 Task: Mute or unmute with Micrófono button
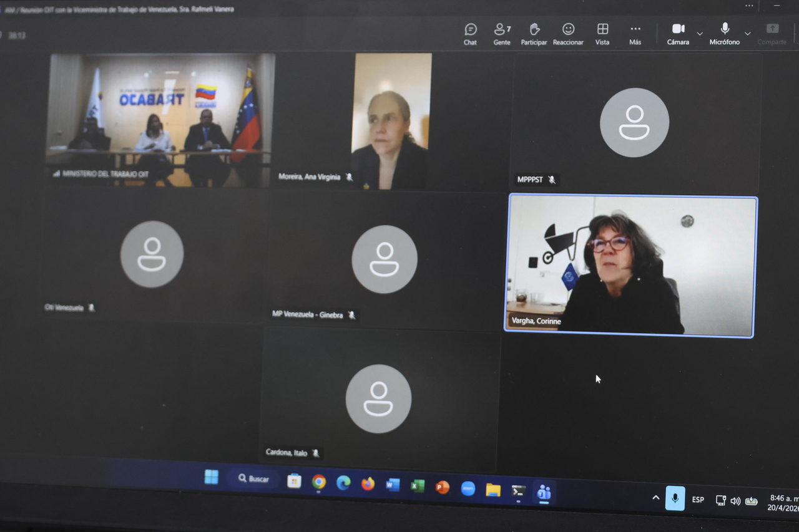pos(725,34)
